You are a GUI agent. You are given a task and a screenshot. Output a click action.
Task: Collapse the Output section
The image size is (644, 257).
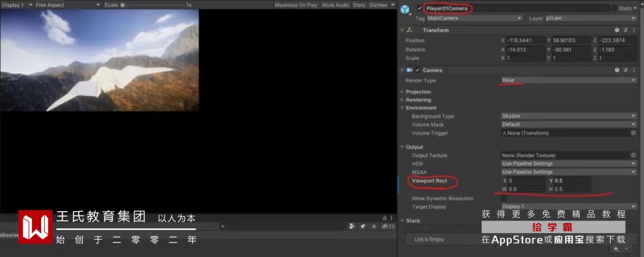tap(402, 147)
